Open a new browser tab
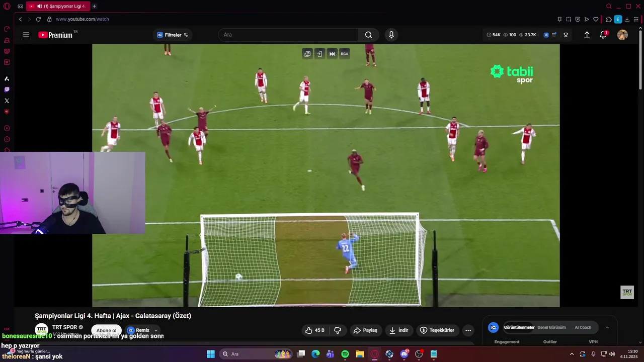This screenshot has width=644, height=362. tap(94, 6)
